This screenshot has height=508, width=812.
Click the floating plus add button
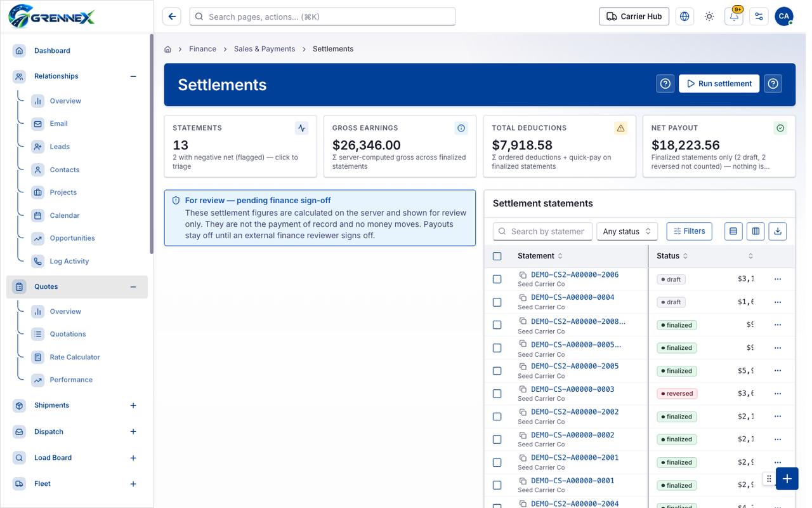(x=787, y=479)
